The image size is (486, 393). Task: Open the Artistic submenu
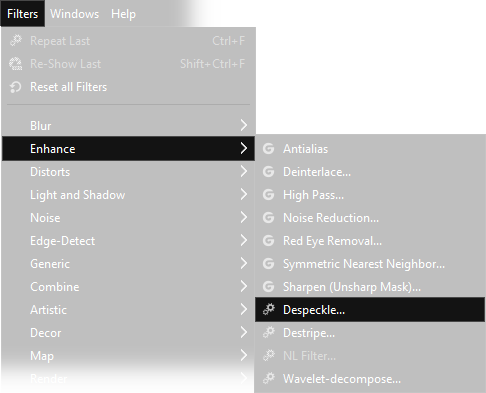click(x=128, y=310)
